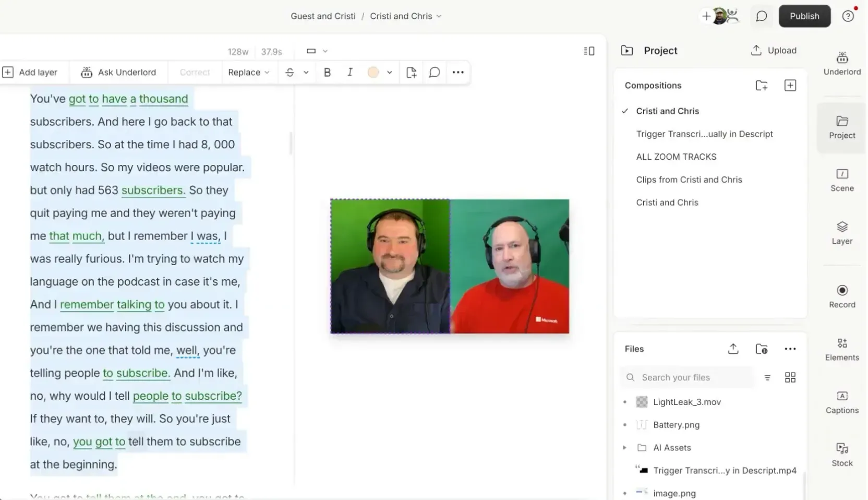Open the Record panel
Image resolution: width=868 pixels, height=500 pixels.
tap(841, 295)
